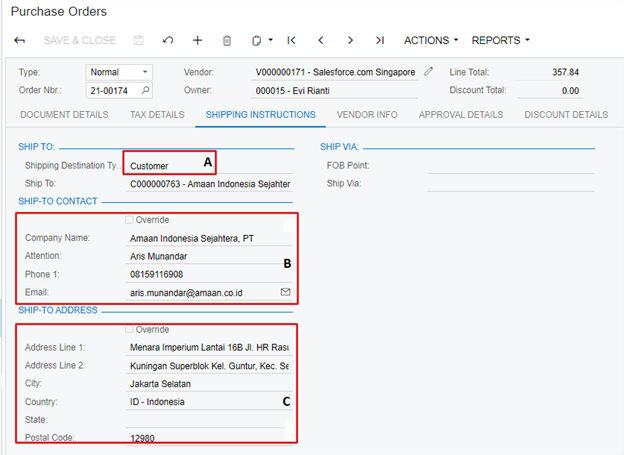
Task: Toggle Override checkbox under Ship-To Contact
Action: pos(129,220)
